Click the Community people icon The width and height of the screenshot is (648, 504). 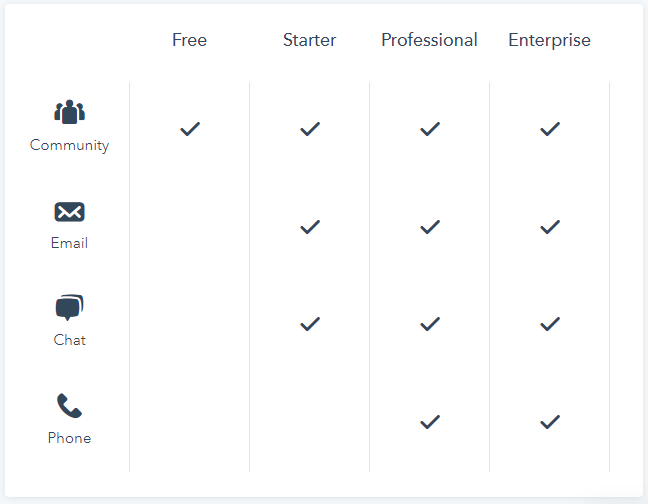click(69, 112)
